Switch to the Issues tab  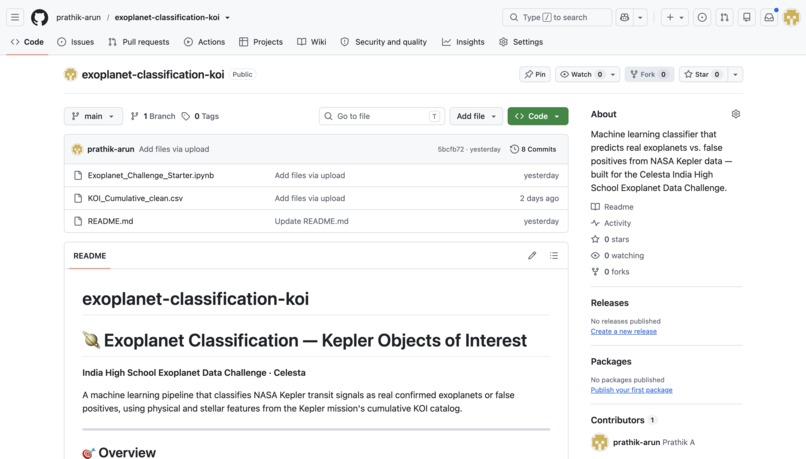click(x=76, y=42)
